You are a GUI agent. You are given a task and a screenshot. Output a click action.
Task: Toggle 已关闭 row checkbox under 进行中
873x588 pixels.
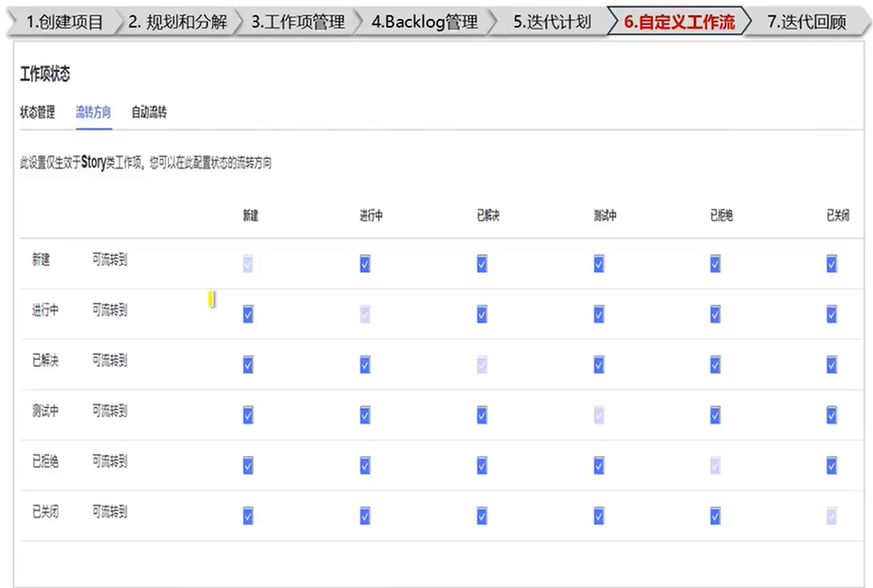pyautogui.click(x=365, y=516)
